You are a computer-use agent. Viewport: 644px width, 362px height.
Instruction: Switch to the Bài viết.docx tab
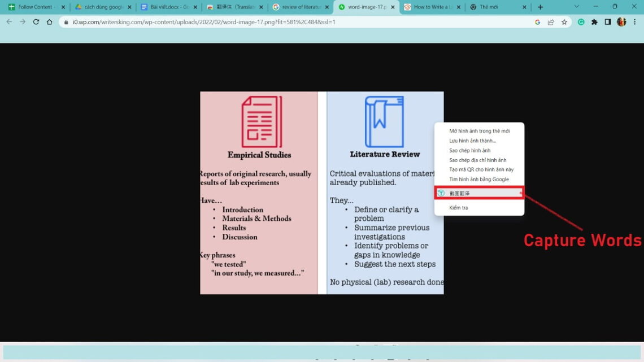coord(168,7)
